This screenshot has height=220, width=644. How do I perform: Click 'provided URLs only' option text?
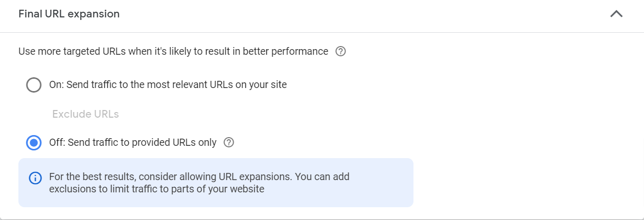point(174,143)
